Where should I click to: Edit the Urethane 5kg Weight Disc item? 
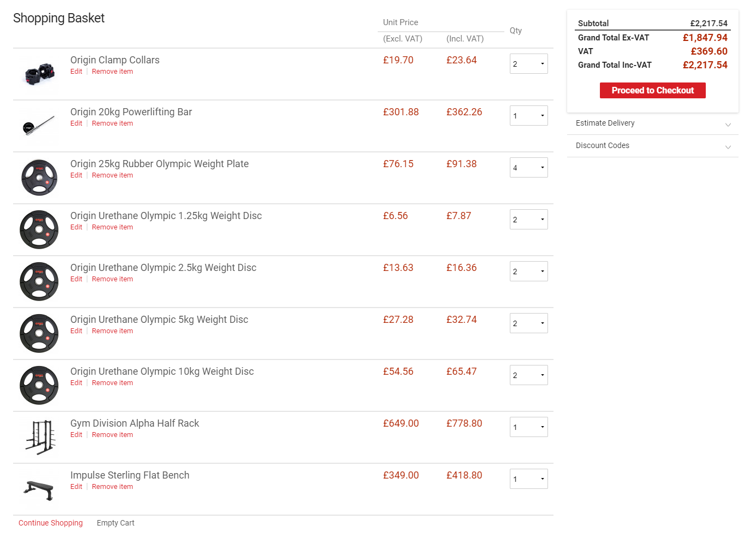point(76,331)
